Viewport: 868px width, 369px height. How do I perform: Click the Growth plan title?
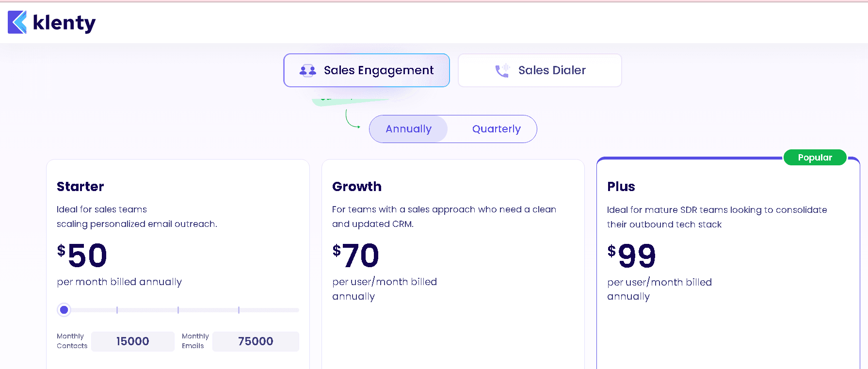[357, 187]
